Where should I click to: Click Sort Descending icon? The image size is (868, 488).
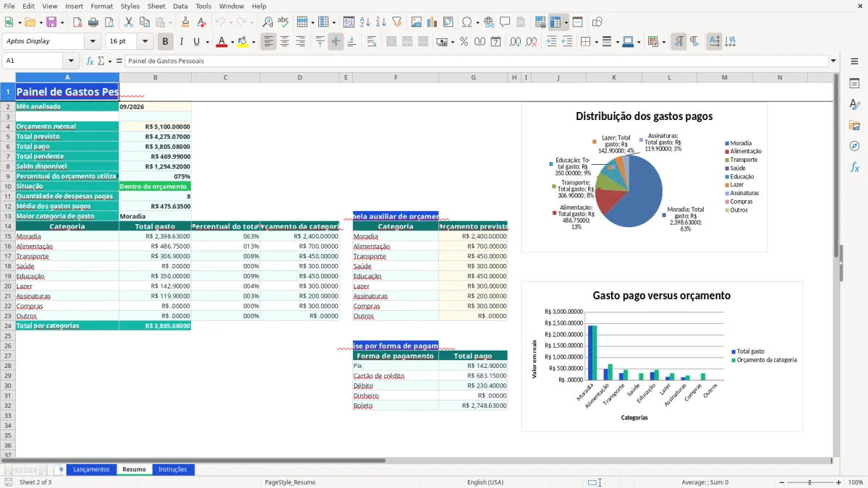pyautogui.click(x=380, y=22)
